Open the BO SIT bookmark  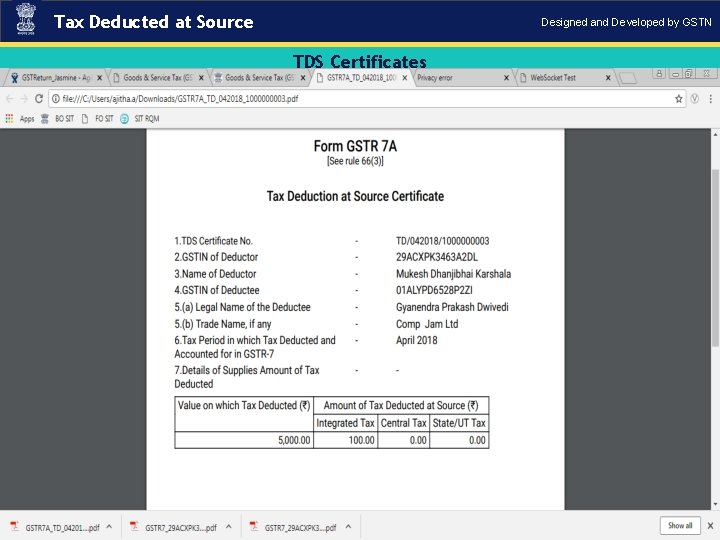(57, 119)
